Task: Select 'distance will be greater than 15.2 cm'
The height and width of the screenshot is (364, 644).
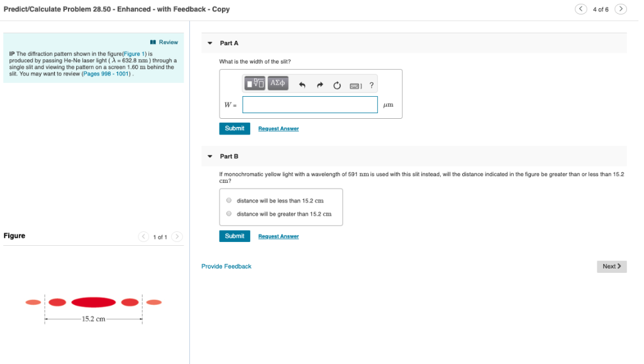Action: [229, 213]
